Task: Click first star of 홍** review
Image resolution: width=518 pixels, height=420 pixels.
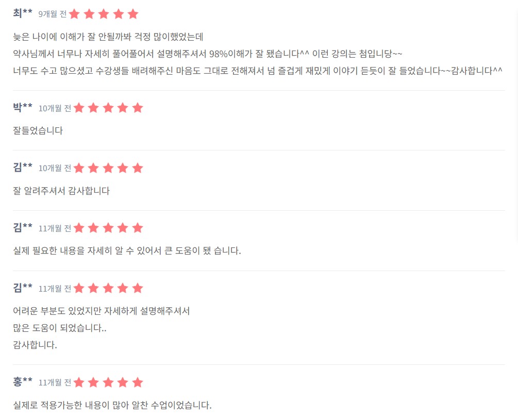Action: click(x=79, y=382)
